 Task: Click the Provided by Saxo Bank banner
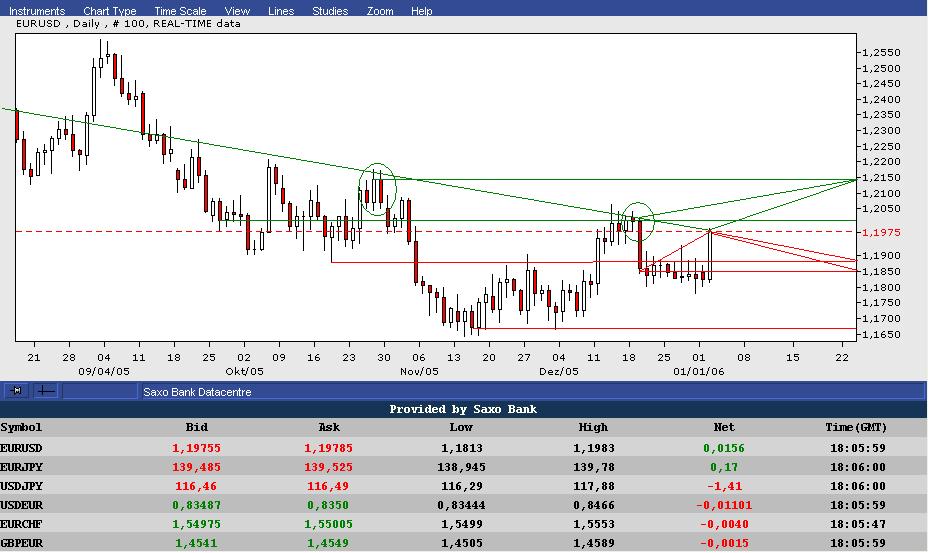click(463, 409)
